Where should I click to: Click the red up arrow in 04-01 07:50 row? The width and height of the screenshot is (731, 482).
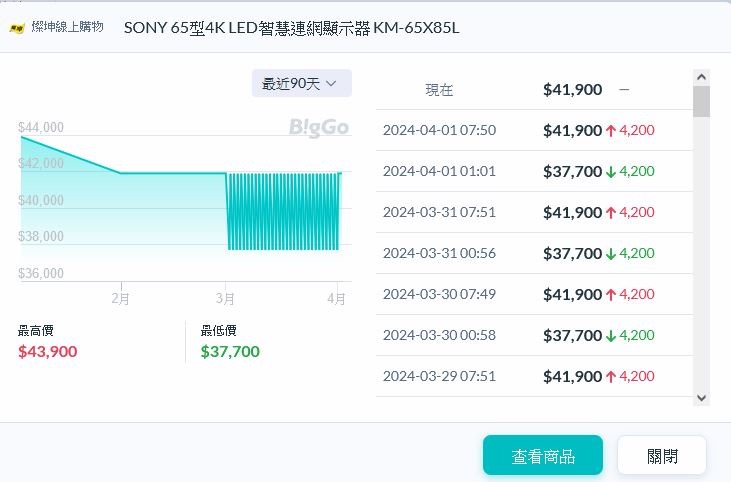click(611, 131)
